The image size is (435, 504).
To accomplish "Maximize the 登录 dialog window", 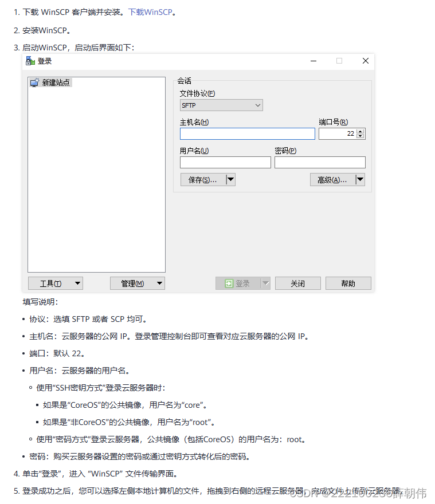I will click(339, 61).
